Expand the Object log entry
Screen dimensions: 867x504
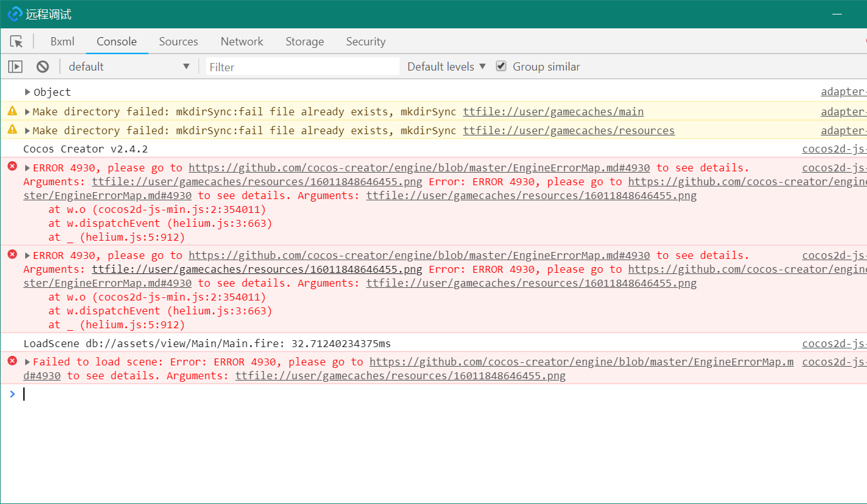click(28, 92)
